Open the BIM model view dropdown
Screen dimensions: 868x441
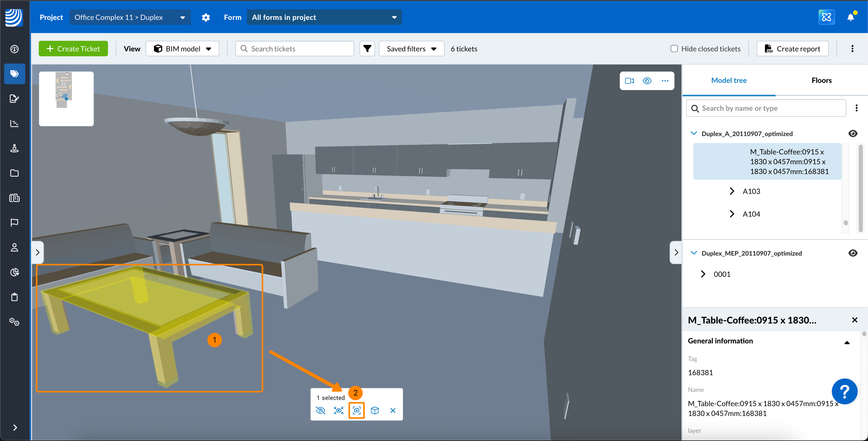point(182,49)
